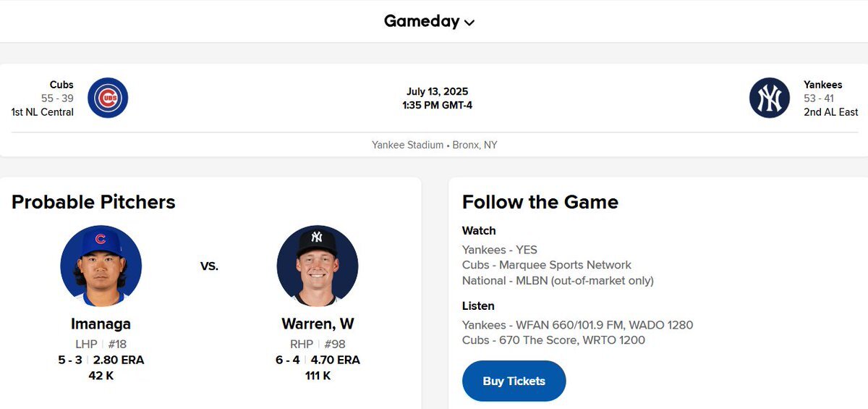Select the Yankees WFAN 660 radio listing

tap(577, 325)
